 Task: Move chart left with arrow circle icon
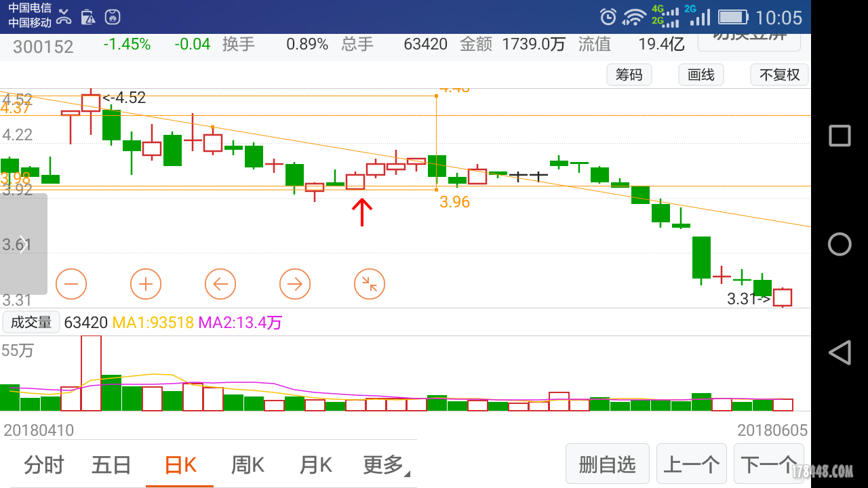point(220,284)
